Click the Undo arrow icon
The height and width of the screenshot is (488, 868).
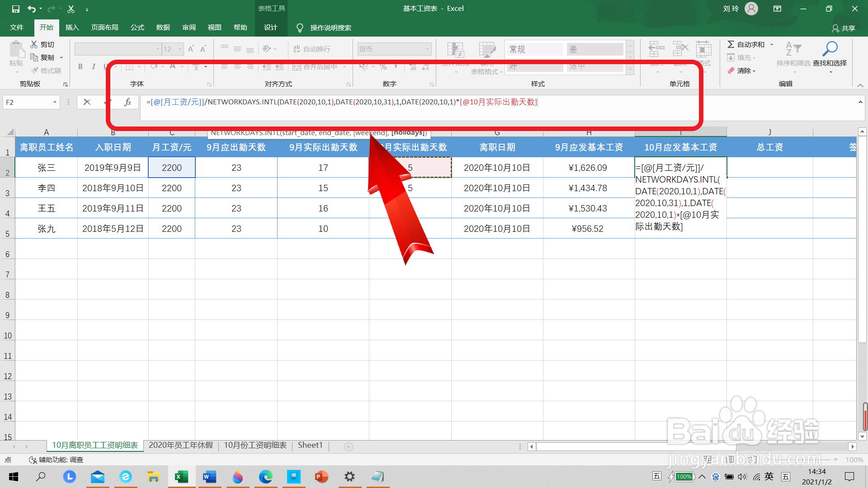[31, 9]
